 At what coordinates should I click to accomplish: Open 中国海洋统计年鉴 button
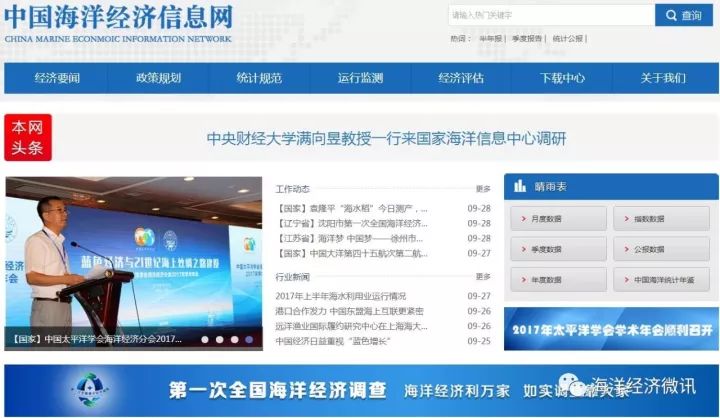pyautogui.click(x=659, y=281)
